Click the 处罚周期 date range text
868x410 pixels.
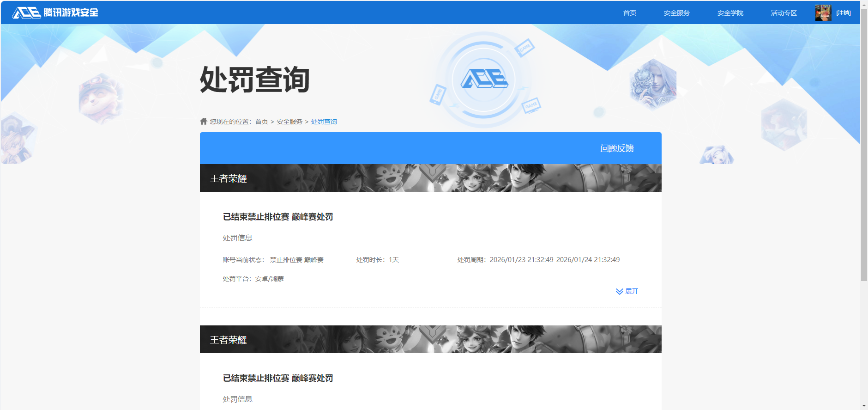538,260
